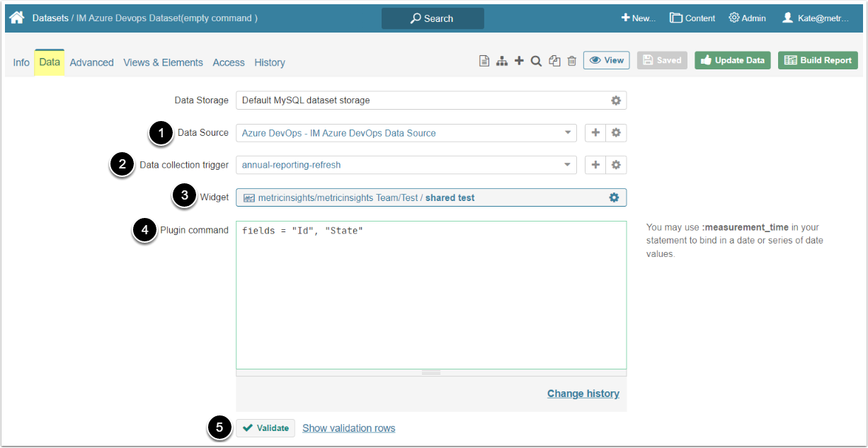Click the resize handle below Plugin command

431,372
